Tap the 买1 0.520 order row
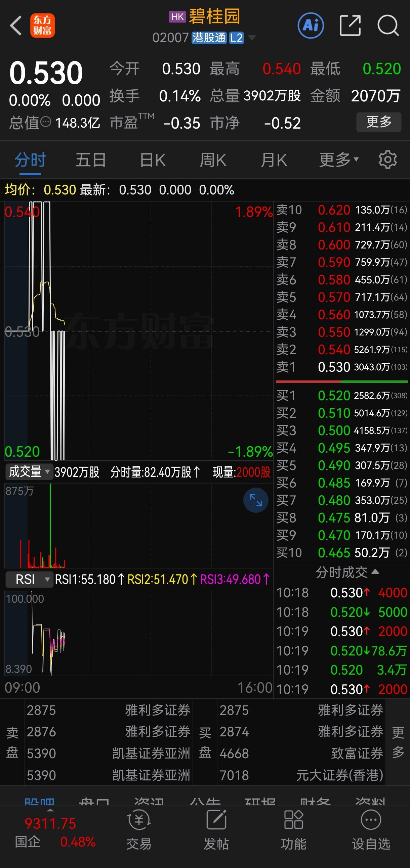 (341, 396)
